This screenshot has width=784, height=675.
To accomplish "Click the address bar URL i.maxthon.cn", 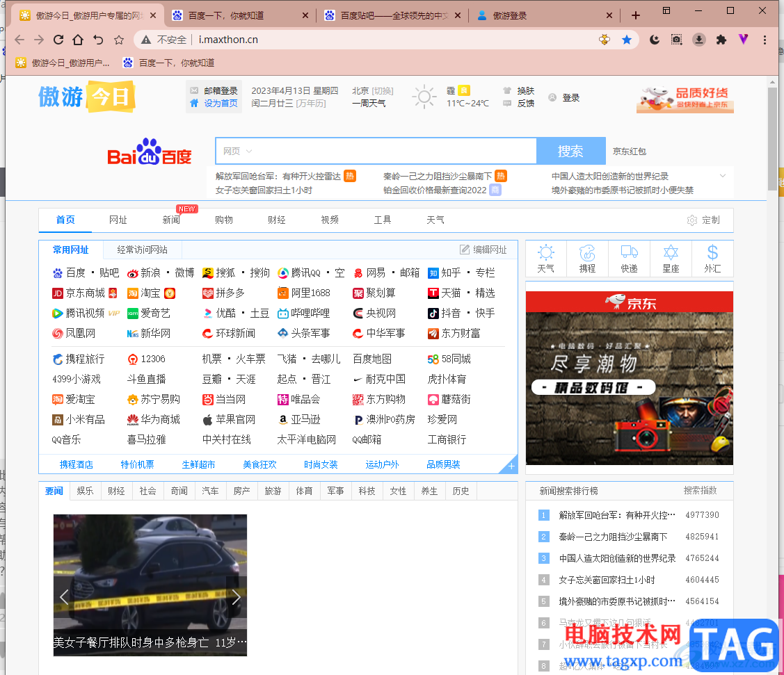I will pos(228,40).
